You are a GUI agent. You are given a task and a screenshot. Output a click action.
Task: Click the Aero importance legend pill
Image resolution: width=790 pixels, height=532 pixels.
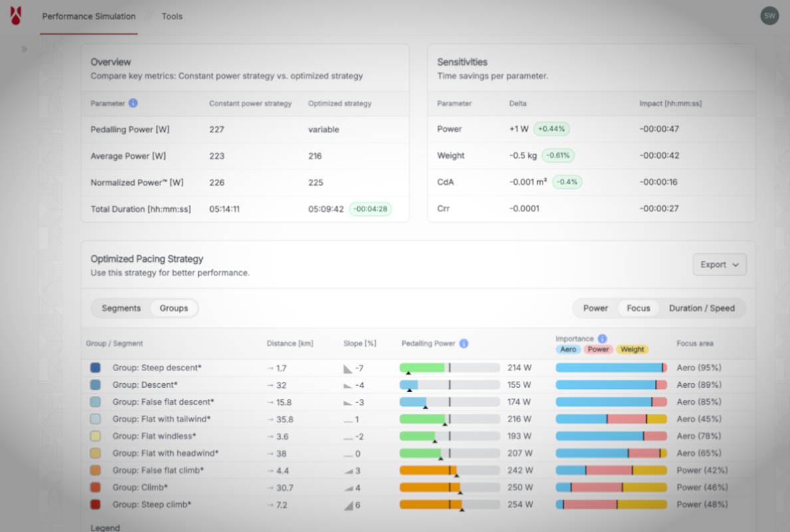point(568,350)
